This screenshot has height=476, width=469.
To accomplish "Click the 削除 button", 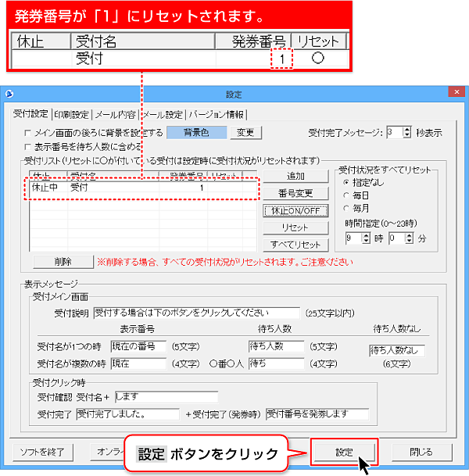I will pyautogui.click(x=63, y=262).
